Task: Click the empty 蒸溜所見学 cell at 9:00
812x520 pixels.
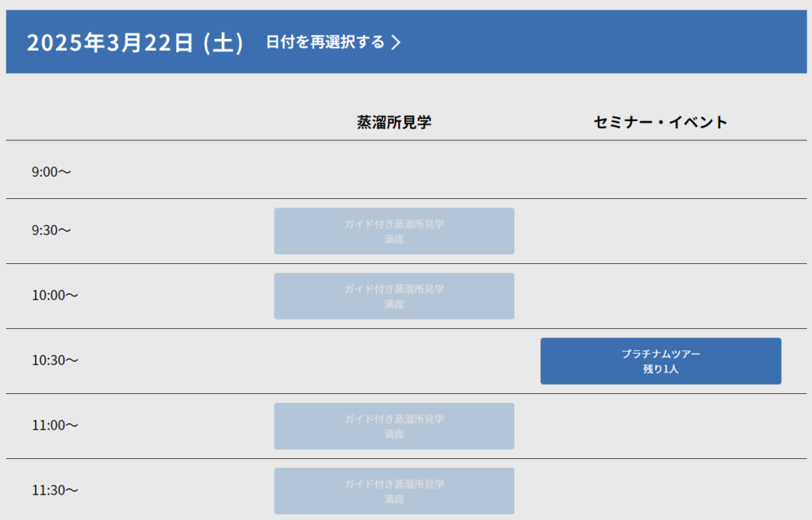Action: (x=394, y=170)
